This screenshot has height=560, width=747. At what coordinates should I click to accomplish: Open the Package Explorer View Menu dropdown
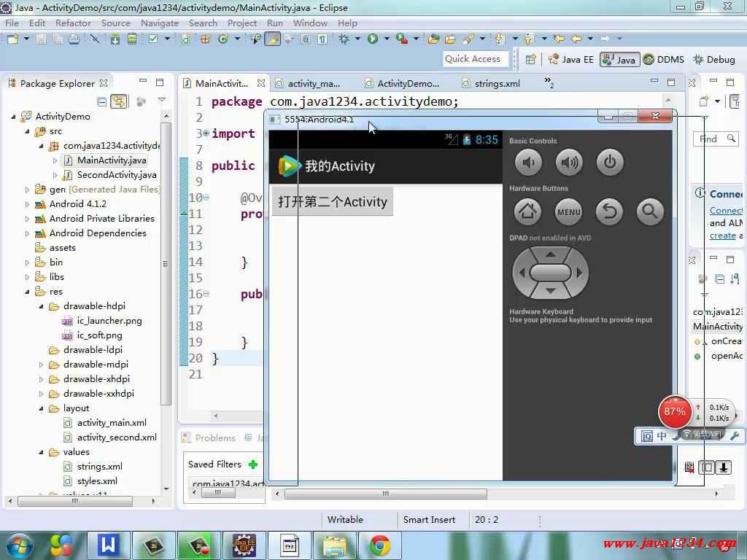coord(162,101)
